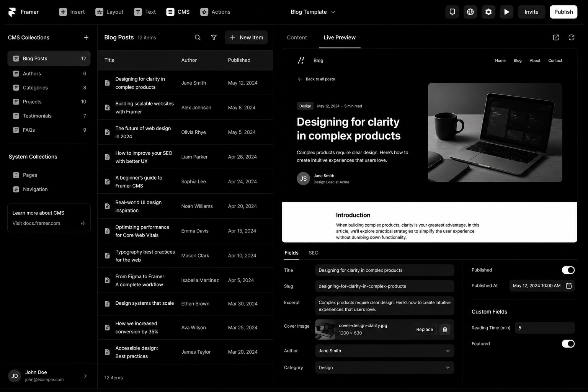
Task: Open the Navigation system collection
Action: click(49, 189)
